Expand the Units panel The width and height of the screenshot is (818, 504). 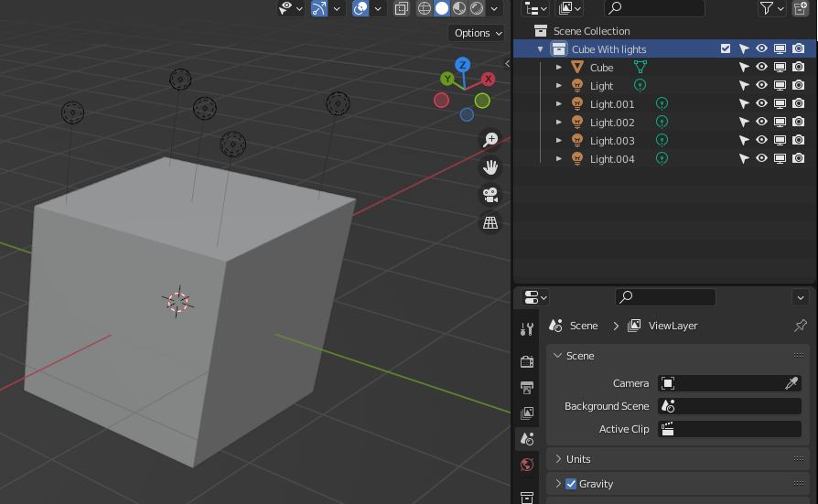pos(578,459)
